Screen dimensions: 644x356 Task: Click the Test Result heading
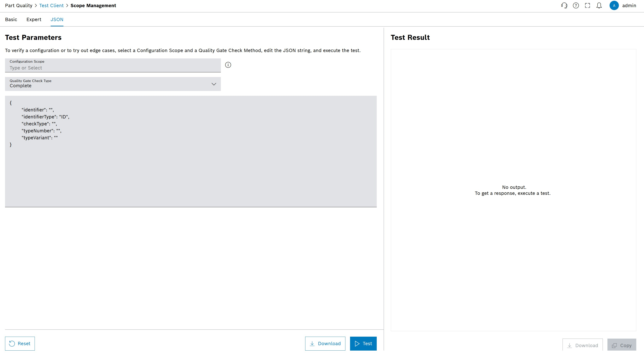click(x=410, y=38)
